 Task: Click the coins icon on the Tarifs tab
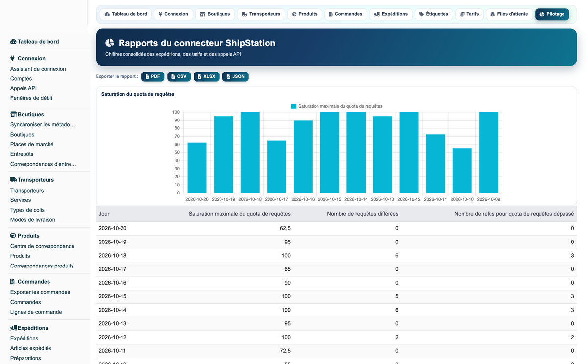click(463, 14)
